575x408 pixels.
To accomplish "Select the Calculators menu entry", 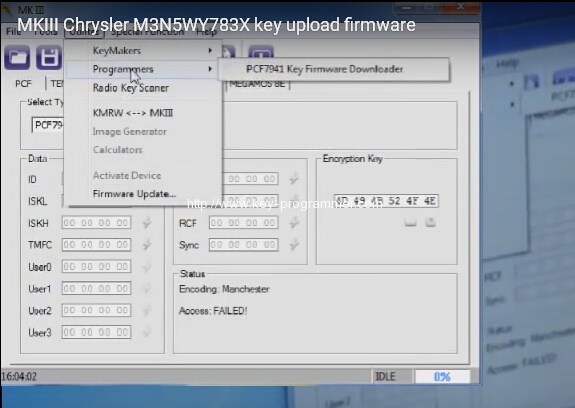I will tap(143, 150).
